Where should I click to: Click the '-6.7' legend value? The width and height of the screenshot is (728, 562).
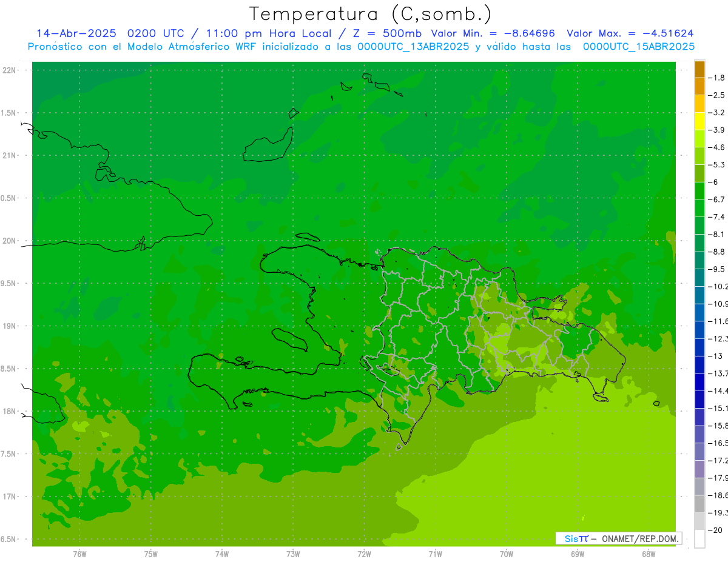pos(716,199)
